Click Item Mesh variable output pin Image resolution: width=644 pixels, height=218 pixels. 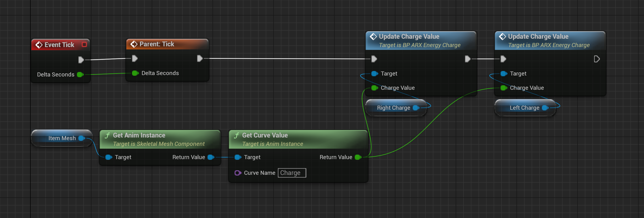pyautogui.click(x=81, y=138)
